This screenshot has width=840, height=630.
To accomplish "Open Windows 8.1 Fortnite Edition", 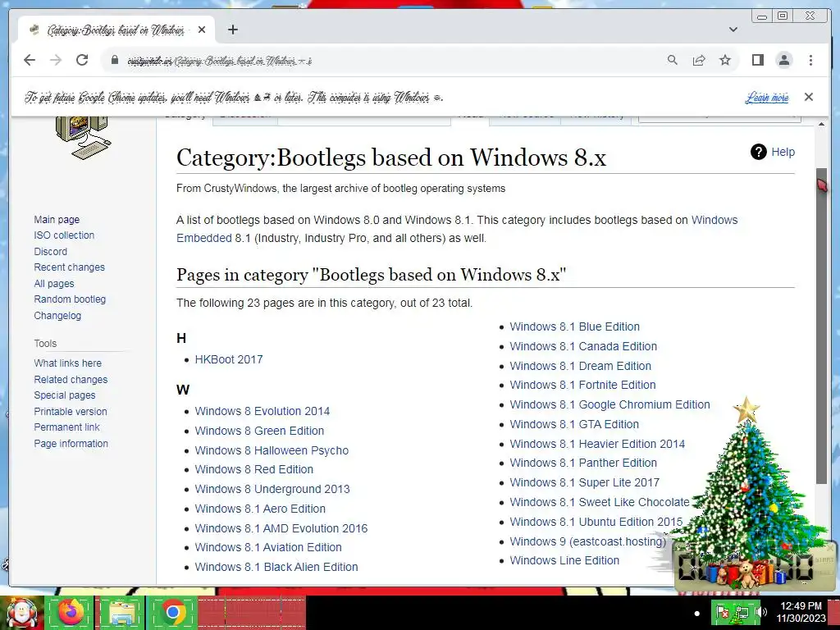I will point(583,385).
